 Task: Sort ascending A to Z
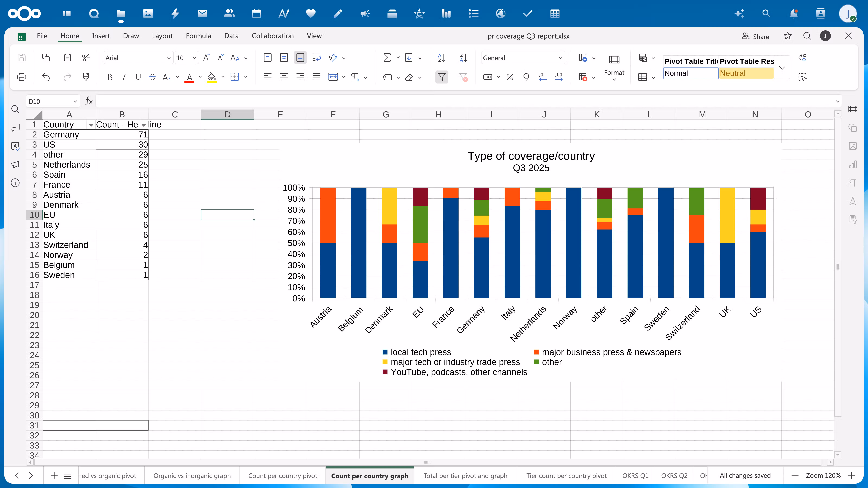pos(442,58)
